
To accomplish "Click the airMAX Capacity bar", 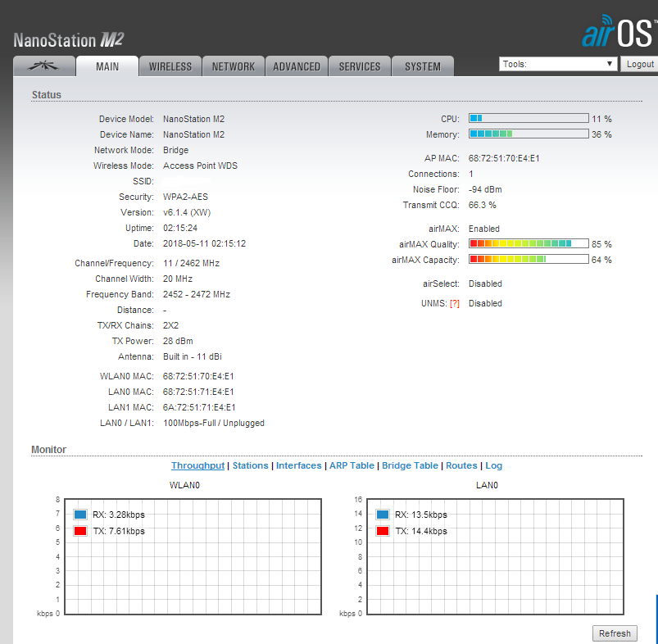I will (529, 259).
